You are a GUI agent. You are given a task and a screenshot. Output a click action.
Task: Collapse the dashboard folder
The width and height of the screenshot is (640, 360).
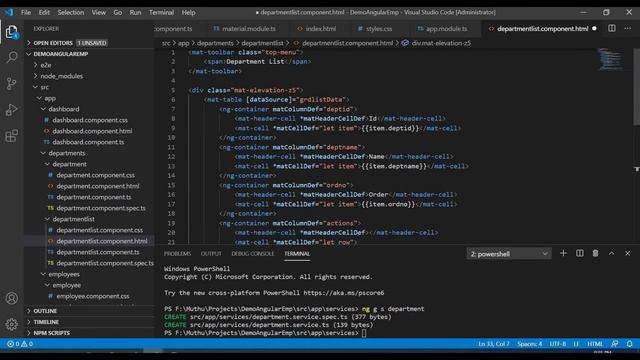[64, 109]
